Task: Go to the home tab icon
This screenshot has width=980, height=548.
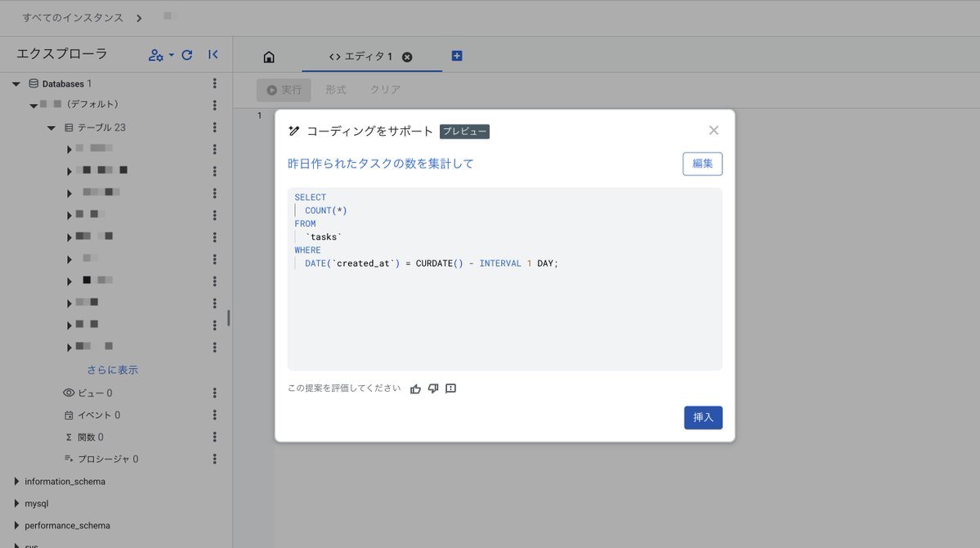Action: (x=269, y=57)
